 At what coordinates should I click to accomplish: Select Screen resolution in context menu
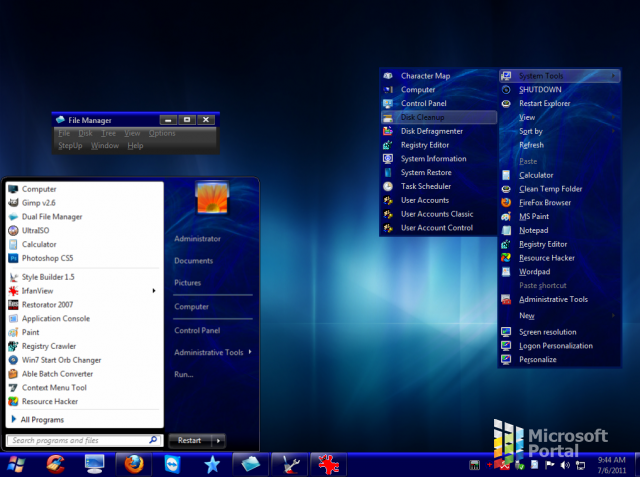coord(560,332)
